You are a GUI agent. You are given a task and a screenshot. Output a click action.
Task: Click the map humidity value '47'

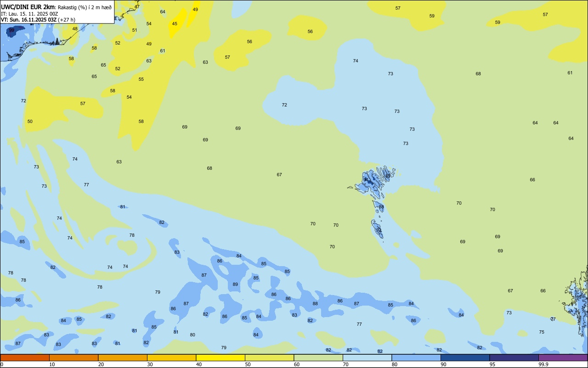[x=137, y=7]
